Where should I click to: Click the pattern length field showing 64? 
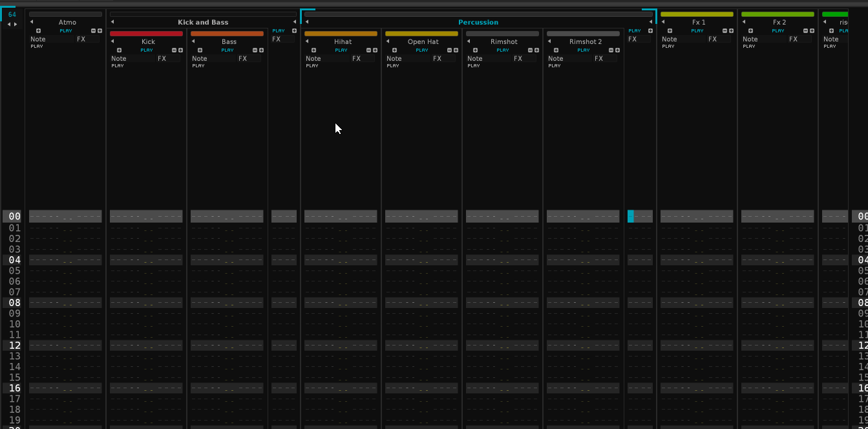[12, 14]
